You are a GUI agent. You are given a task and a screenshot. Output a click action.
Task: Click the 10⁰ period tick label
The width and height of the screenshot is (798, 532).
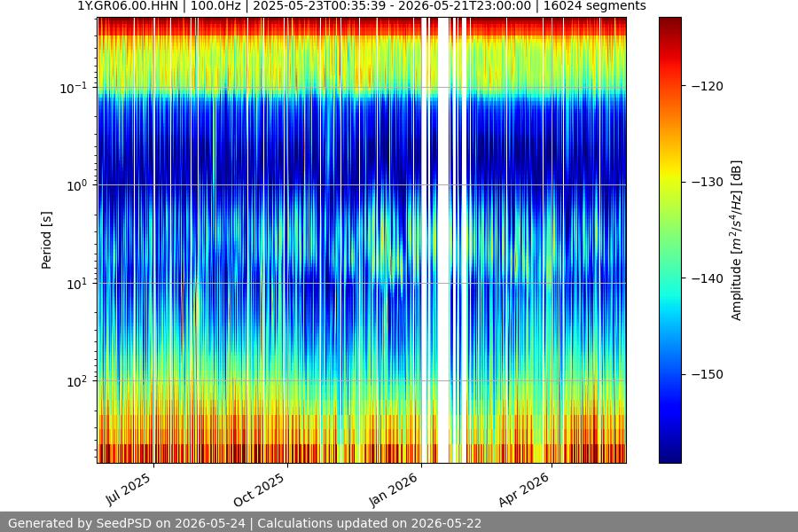[76, 186]
